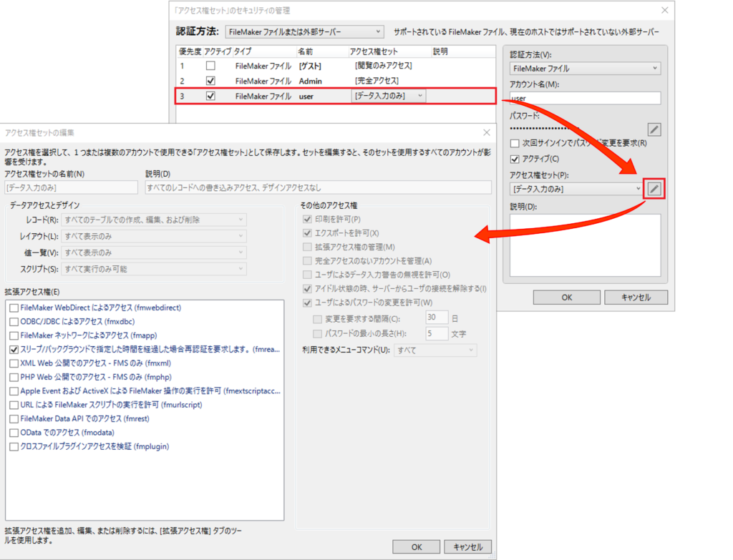
Task: Enable FileMaker Data API でのアクセス (fmrest)
Action: (x=14, y=419)
